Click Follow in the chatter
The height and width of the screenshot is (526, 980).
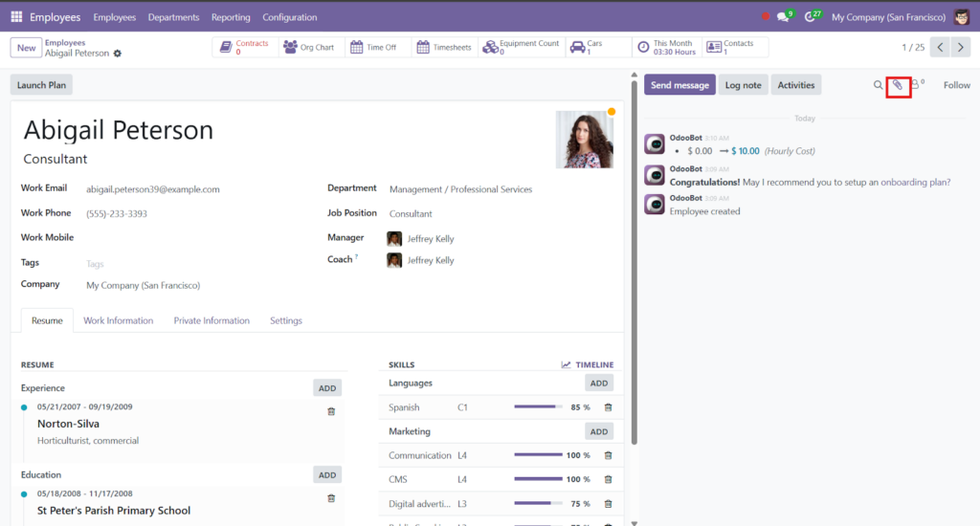pos(956,85)
